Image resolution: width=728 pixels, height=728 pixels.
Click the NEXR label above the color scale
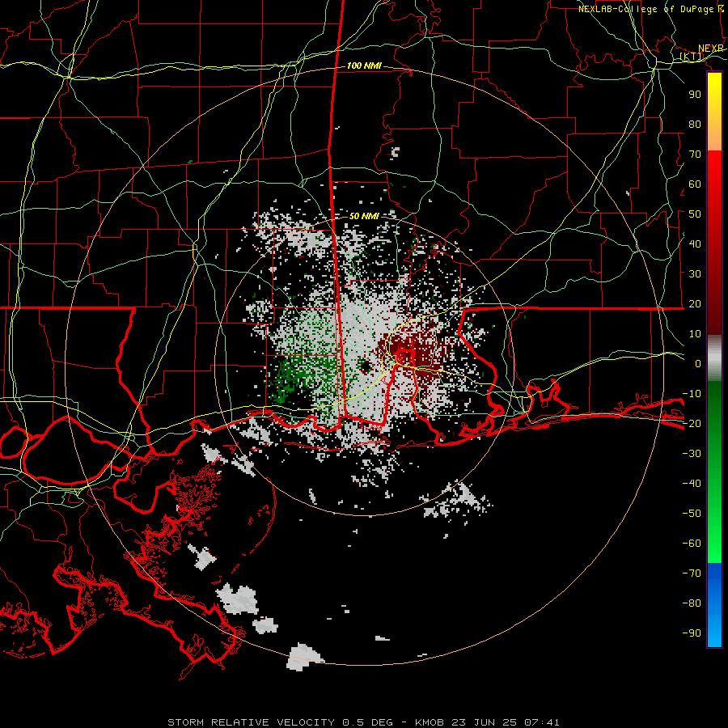coord(710,49)
